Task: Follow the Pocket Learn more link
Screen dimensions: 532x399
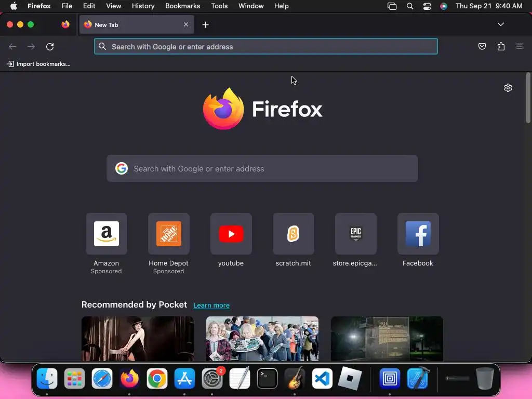Action: click(x=211, y=305)
